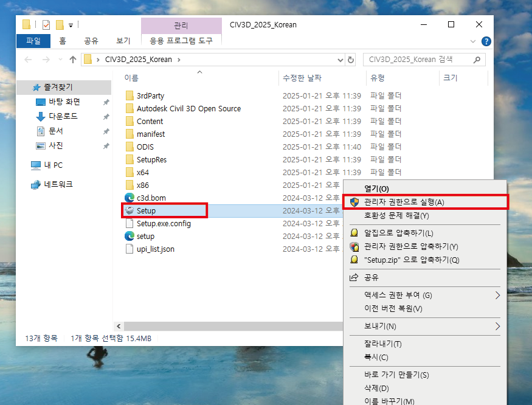Click the breadcrumb arrow before CIV3D_2025_Korean
The image size is (532, 405).
coord(98,60)
